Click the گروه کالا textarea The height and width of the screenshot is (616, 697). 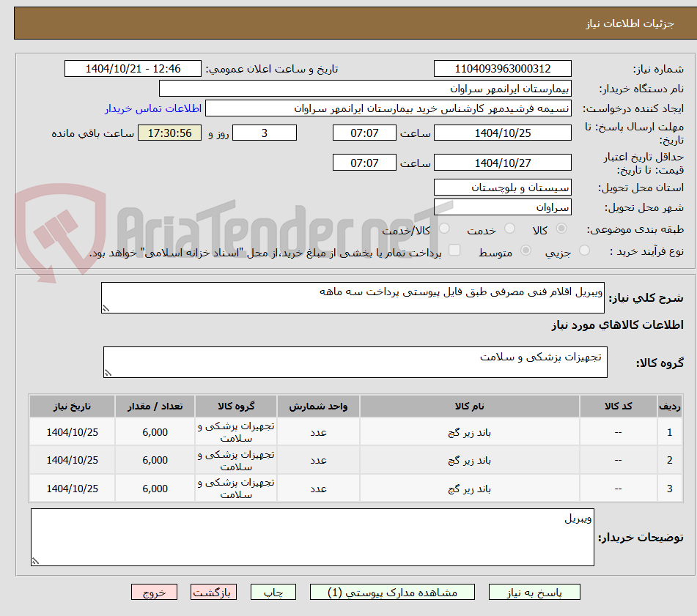click(355, 363)
